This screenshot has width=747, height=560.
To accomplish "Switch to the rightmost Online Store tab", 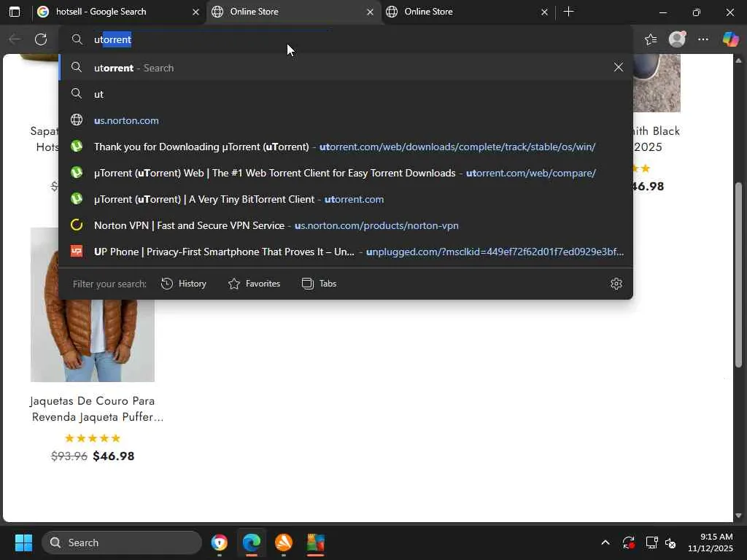I will [468, 12].
